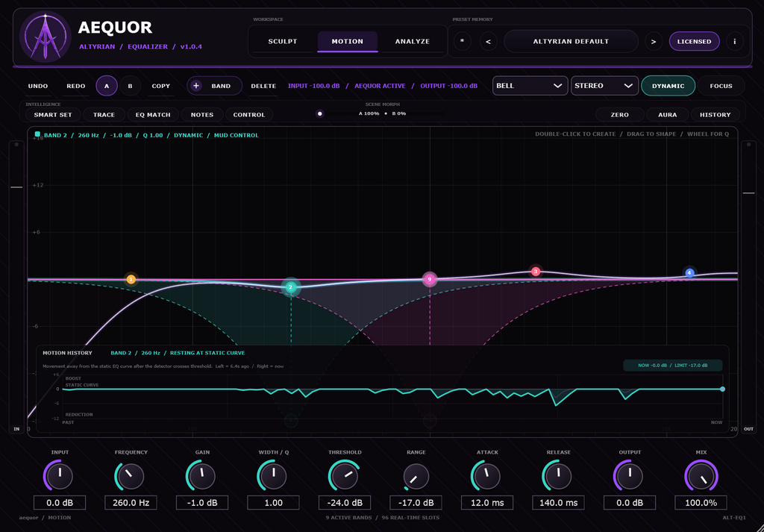Viewport: 764px width, 532px height.
Task: Click the Width / Q knob
Action: tap(273, 476)
